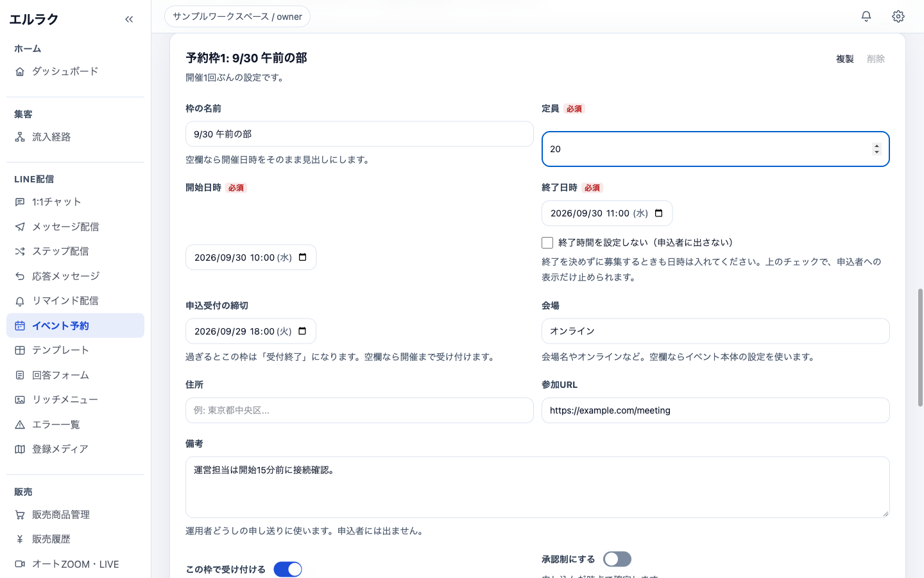Screen dimensions: 924x578
Task: Click the 応答メッセージ reply-arrow icon
Action: tap(20, 276)
